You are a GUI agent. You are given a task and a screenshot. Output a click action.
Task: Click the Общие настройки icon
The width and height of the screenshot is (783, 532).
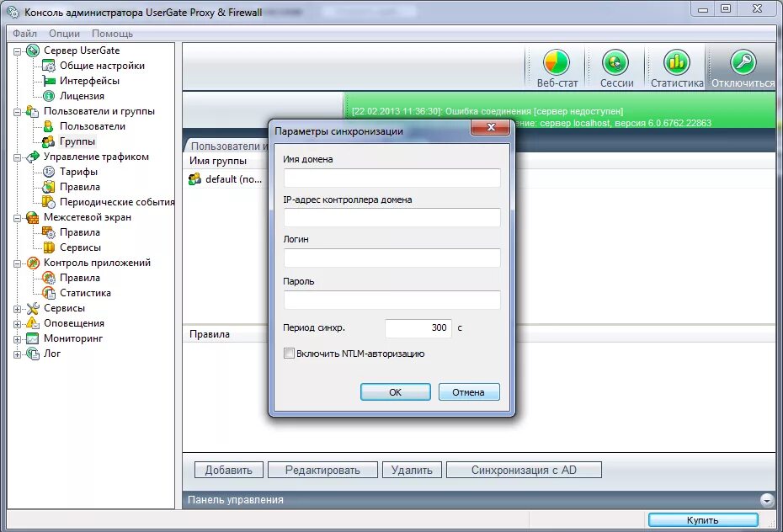click(49, 66)
